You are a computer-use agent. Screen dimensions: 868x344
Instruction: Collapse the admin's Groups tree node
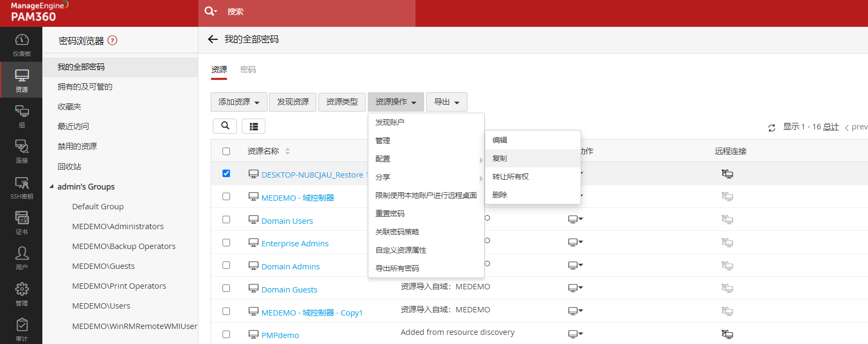(52, 187)
